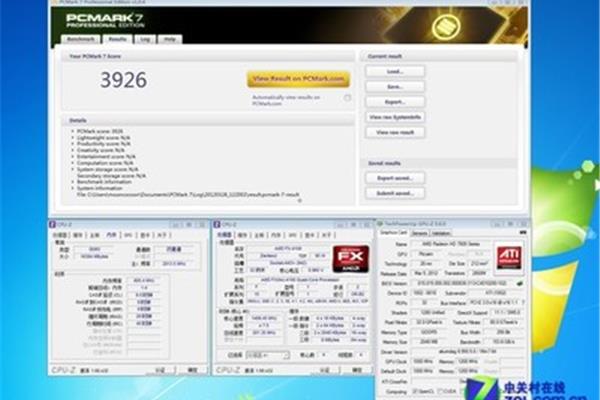The width and height of the screenshot is (600, 400).
Task: Click the PCMark 7 Professional Edition logo
Action: coord(104,20)
